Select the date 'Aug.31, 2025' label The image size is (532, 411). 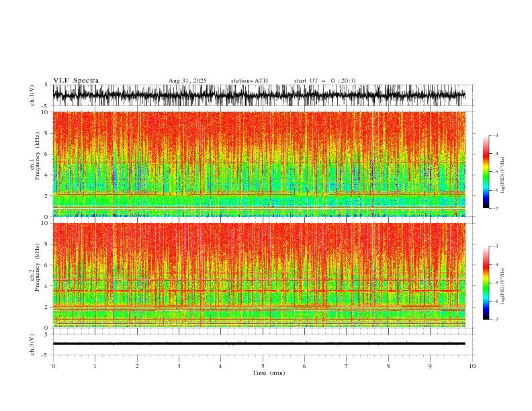click(187, 81)
